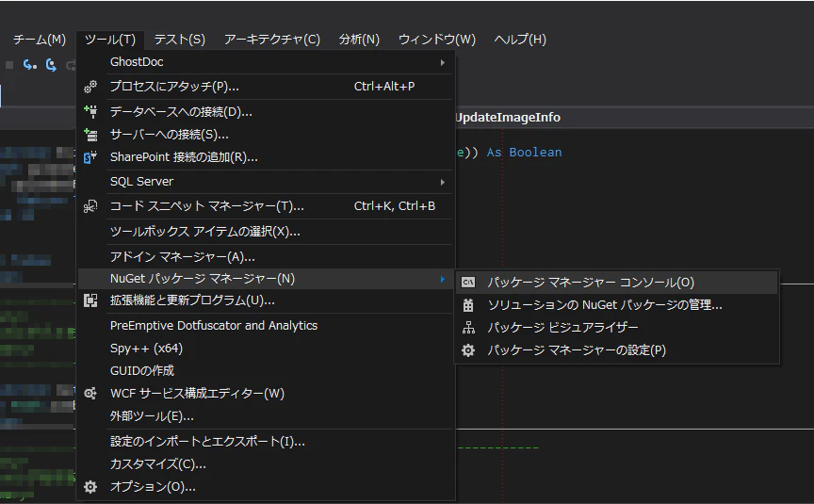Click the Extensions and Updates icon
Viewport: 814px width, 504px height.
(x=90, y=301)
